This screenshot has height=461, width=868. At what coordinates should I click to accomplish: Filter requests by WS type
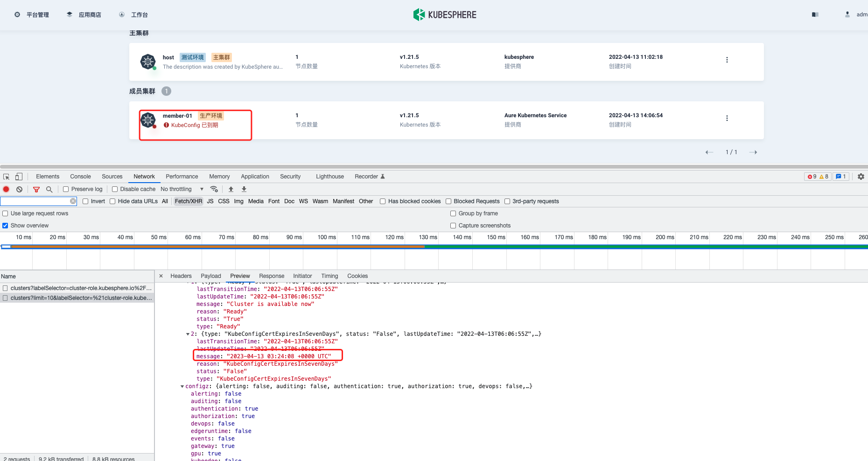[x=303, y=201]
